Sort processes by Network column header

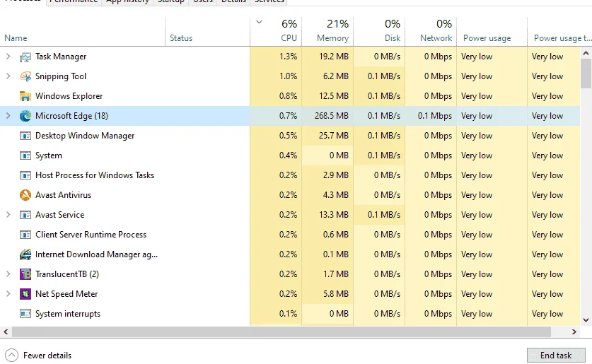(x=431, y=32)
